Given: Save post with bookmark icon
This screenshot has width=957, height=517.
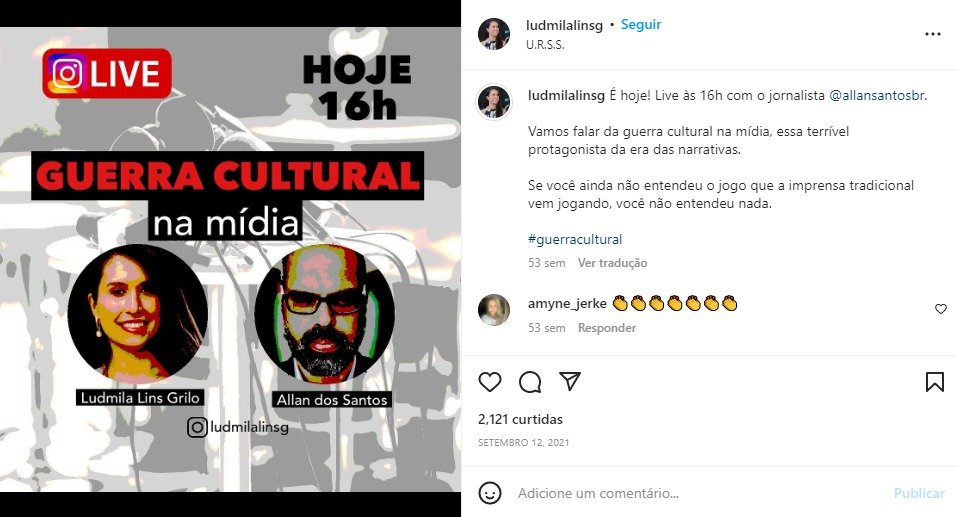Looking at the screenshot, I should point(934,382).
